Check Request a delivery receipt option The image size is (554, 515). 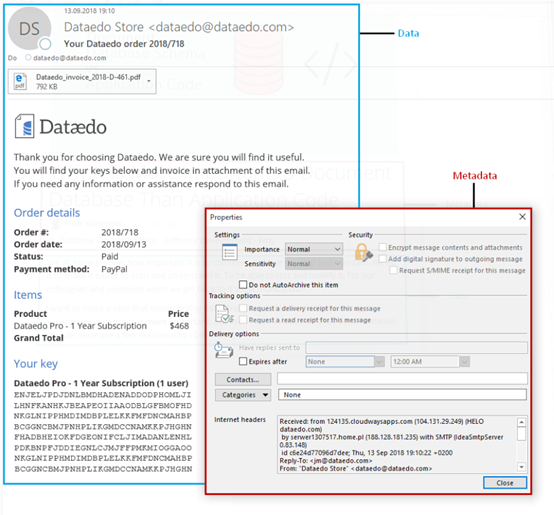pos(243,308)
